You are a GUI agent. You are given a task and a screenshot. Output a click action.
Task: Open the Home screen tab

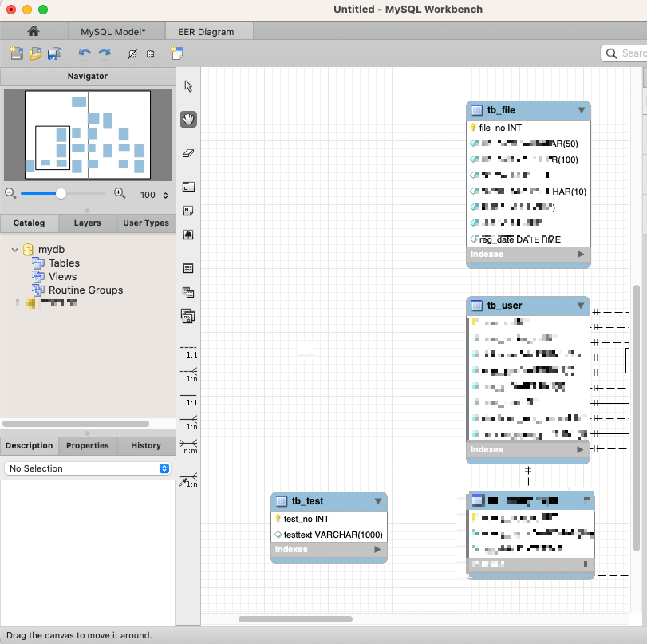coord(34,31)
